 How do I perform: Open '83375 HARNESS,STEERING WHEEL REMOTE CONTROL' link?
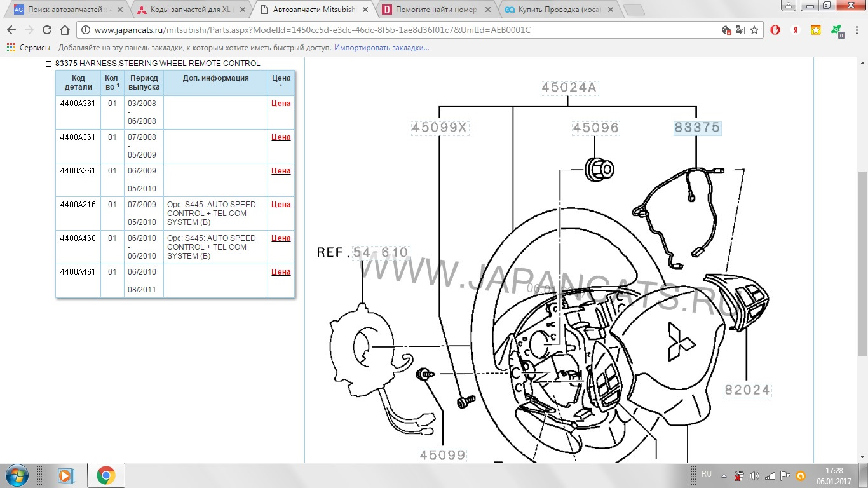coord(158,64)
